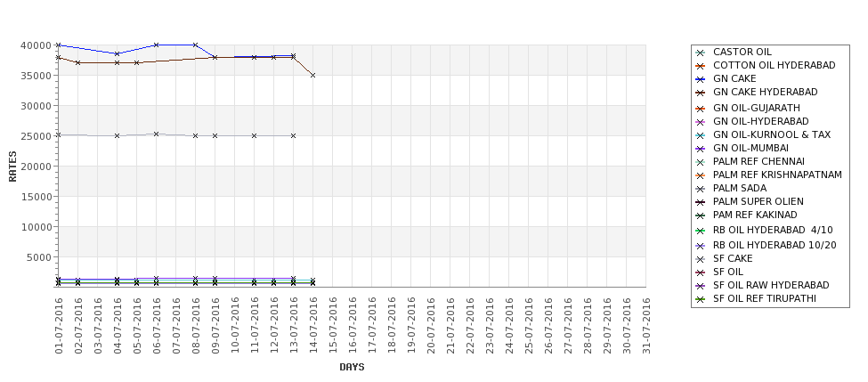Click the 5000 y-axis label

point(39,256)
